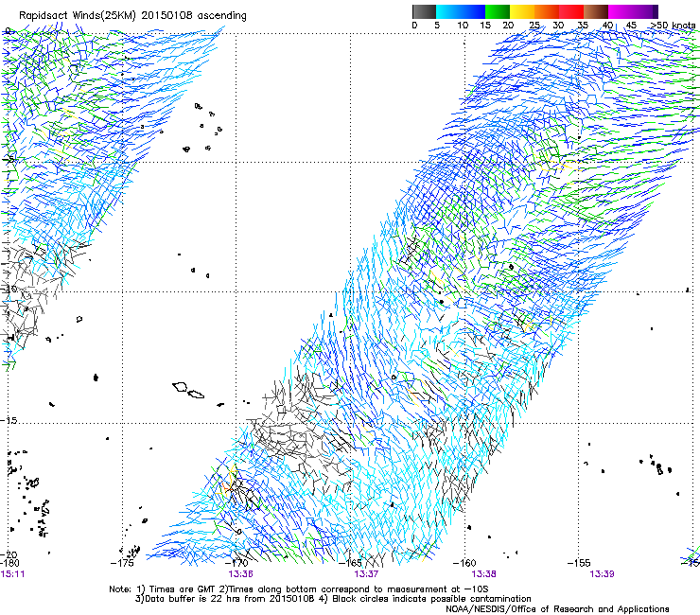Click the '-175' longitude axis label
The width and height of the screenshot is (700, 615).
pyautogui.click(x=122, y=563)
